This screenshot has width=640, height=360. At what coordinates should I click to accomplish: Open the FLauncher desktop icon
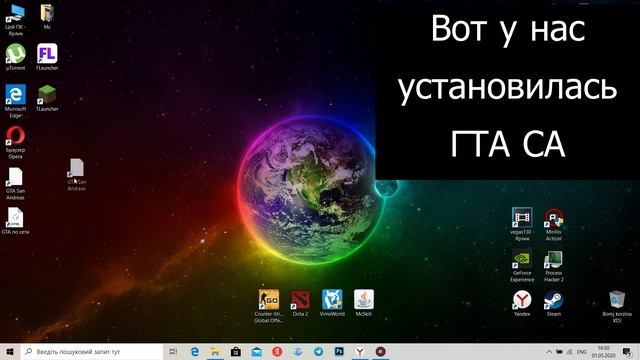coord(47,57)
